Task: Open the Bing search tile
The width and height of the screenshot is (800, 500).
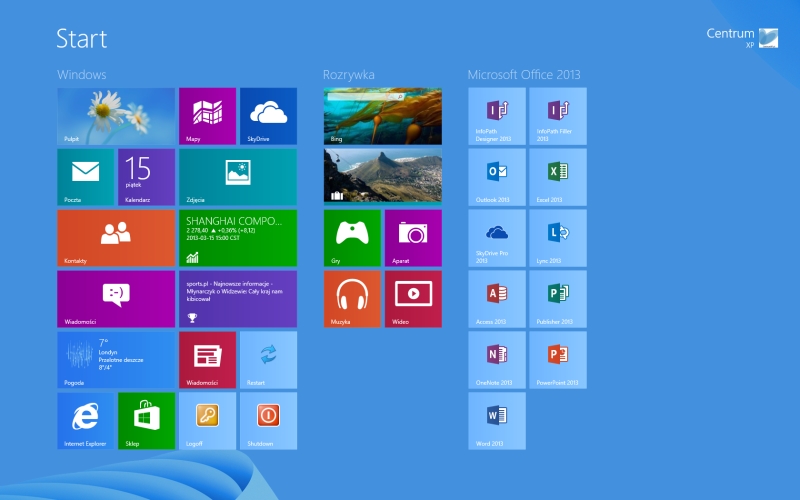Action: [383, 116]
